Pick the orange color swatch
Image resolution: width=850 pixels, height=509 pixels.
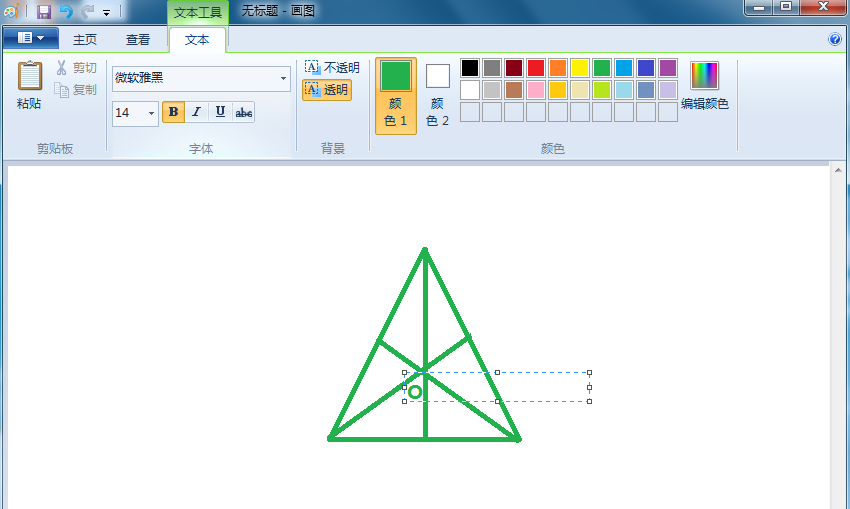(x=558, y=68)
